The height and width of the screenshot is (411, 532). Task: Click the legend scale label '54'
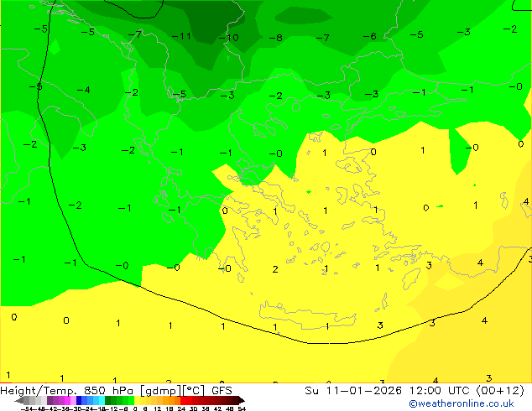tap(242, 408)
